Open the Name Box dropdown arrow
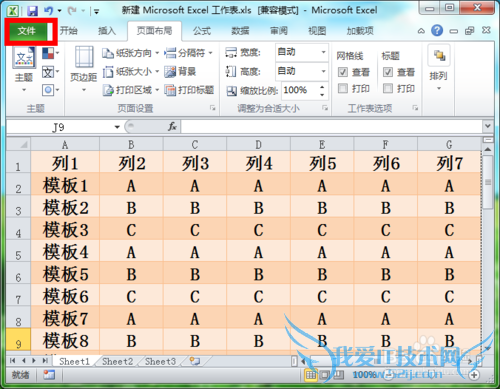500x389 pixels. pyautogui.click(x=117, y=127)
